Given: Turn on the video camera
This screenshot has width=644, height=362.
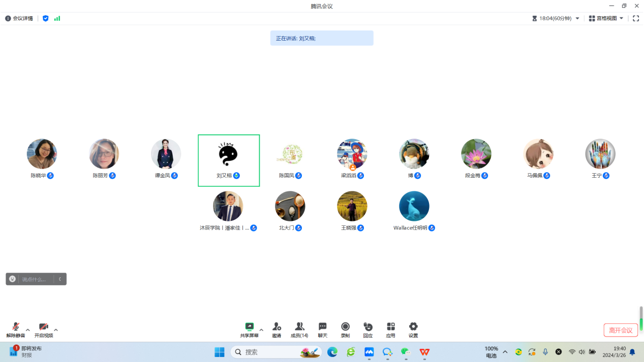Looking at the screenshot, I should pyautogui.click(x=43, y=327).
